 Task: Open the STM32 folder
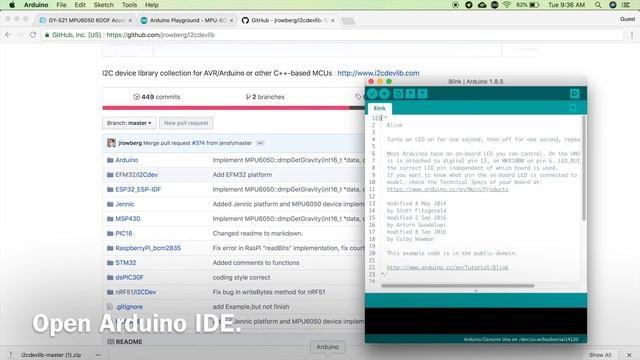126,263
